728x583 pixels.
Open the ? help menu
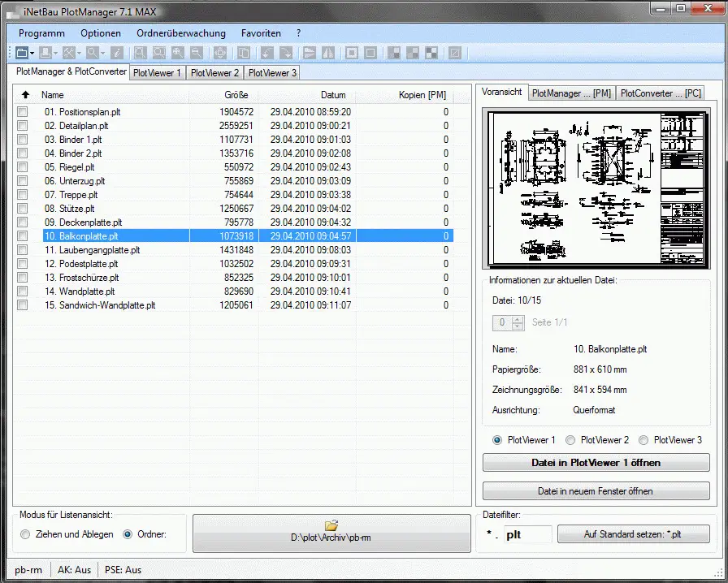point(298,33)
